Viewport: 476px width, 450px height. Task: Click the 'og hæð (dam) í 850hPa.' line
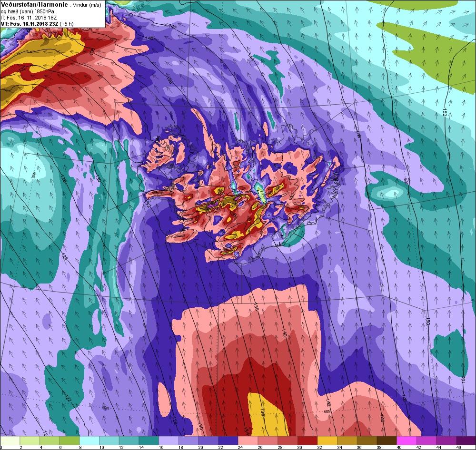pos(28,11)
